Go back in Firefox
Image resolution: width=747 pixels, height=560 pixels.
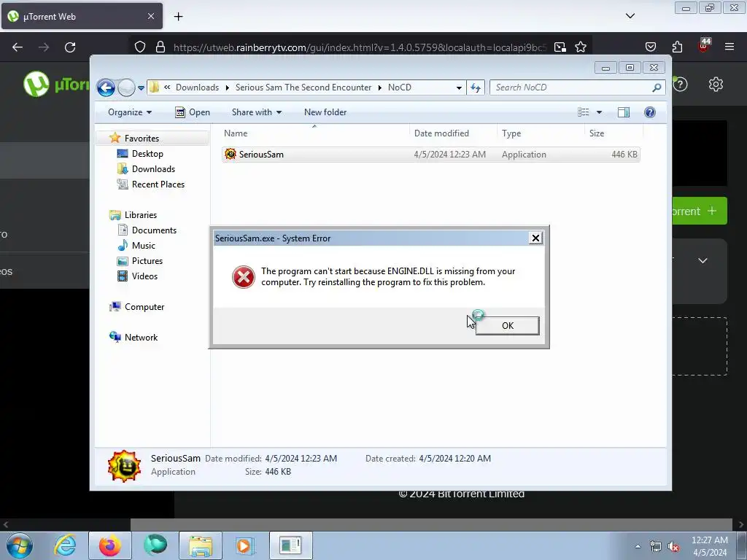click(18, 47)
